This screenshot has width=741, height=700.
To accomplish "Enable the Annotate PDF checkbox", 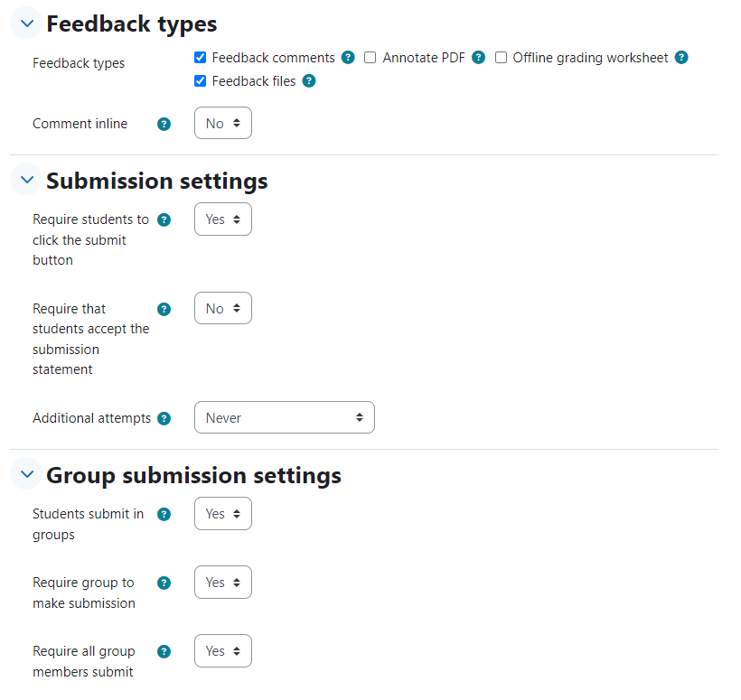I will (x=370, y=58).
